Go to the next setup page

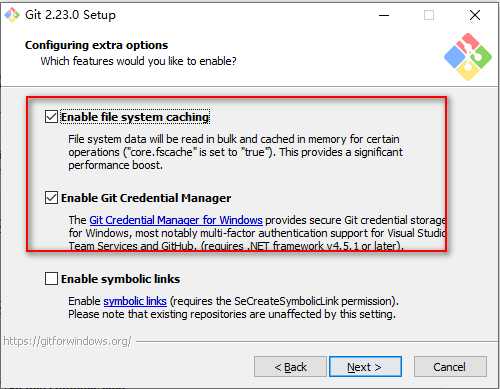[365, 367]
